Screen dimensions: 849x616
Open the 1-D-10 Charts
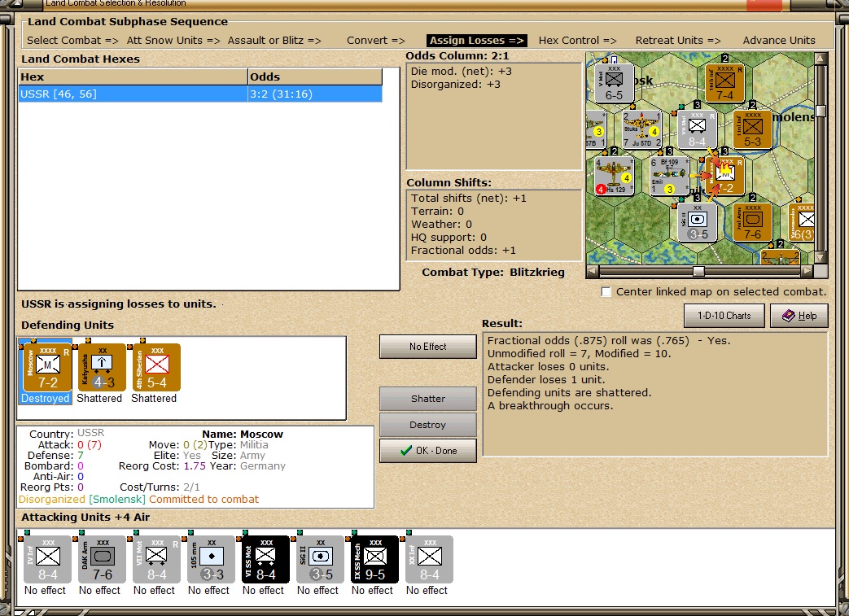[724, 316]
